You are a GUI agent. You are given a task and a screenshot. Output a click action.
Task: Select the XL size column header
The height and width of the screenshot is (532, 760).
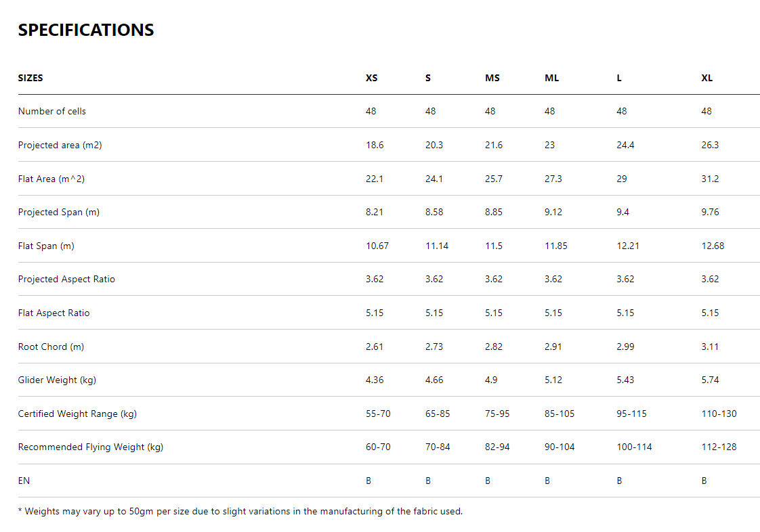pos(707,78)
